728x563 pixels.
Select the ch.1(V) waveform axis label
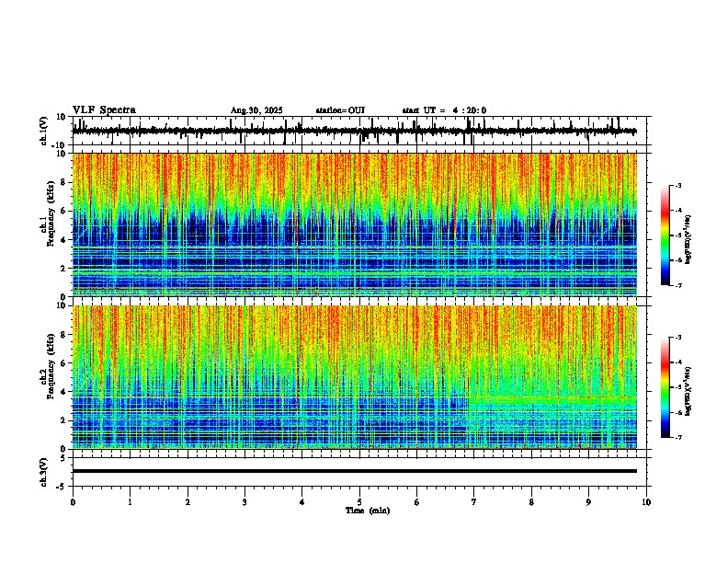[x=44, y=131]
